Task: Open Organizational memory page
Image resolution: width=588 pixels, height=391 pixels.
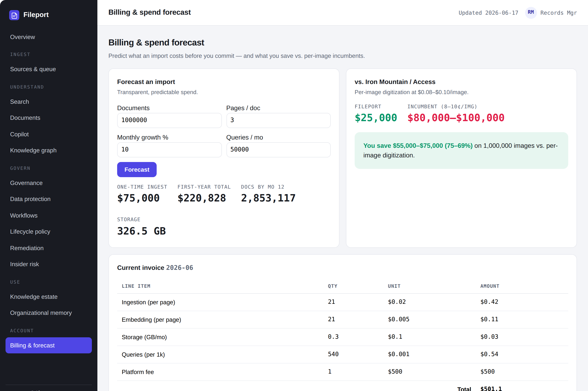Action: [49, 313]
